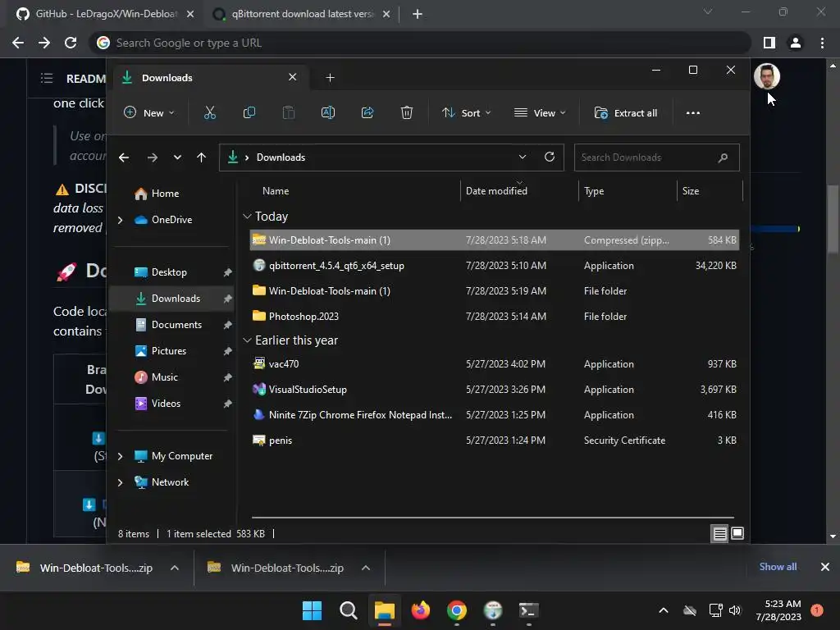Screen dimensions: 840x630
Task: Select the Win-Debloat-Tools-main (1) file folder
Action: 494,291
